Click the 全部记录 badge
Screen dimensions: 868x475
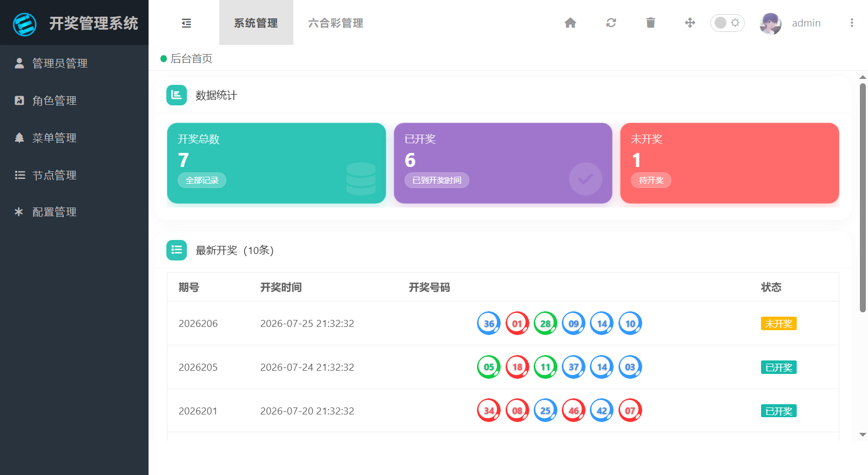202,180
